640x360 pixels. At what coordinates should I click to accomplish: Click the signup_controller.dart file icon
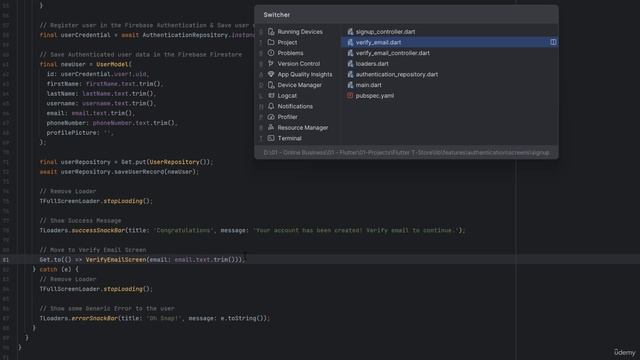[350, 31]
